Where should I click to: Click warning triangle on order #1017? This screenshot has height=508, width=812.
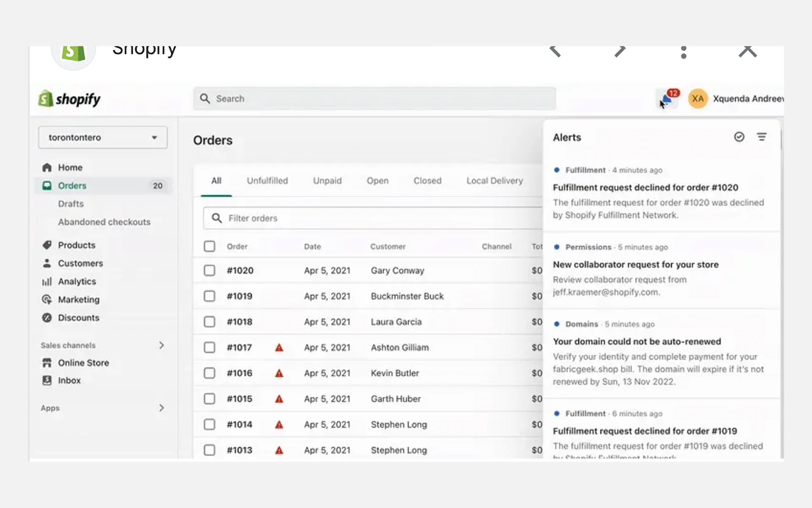point(279,348)
